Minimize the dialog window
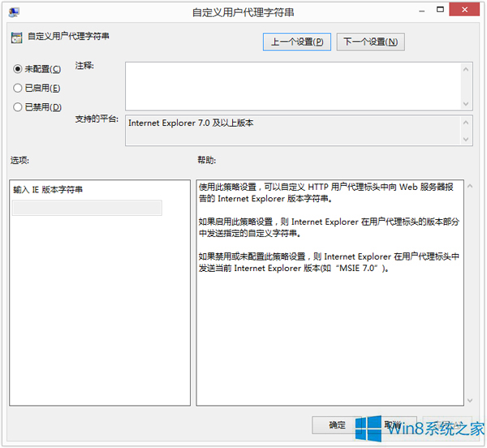This screenshot has height=448, width=487. pyautogui.click(x=422, y=11)
